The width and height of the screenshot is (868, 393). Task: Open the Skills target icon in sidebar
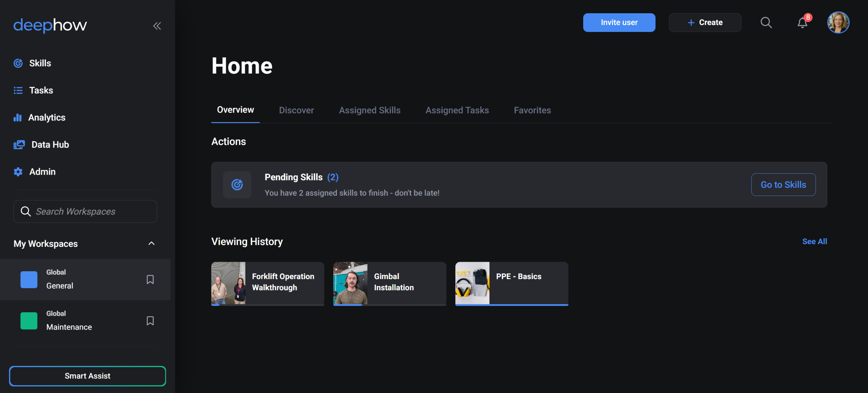(x=18, y=63)
